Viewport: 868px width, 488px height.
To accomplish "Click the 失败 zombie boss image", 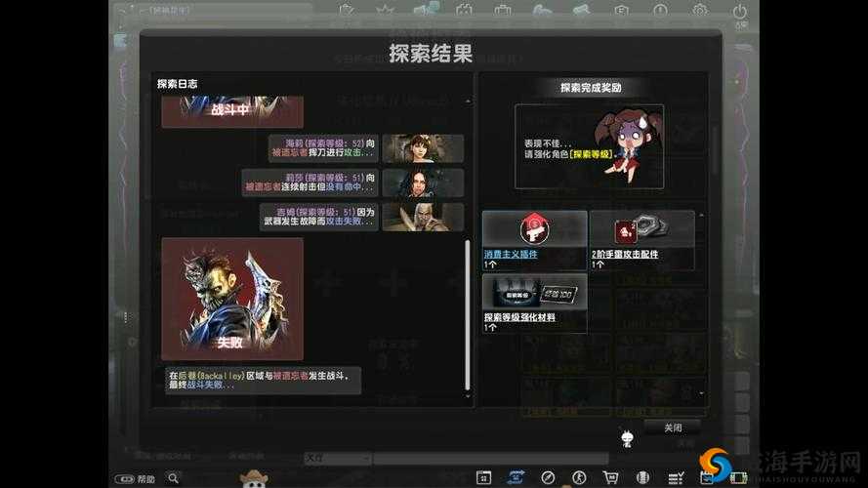I will pyautogui.click(x=232, y=299).
